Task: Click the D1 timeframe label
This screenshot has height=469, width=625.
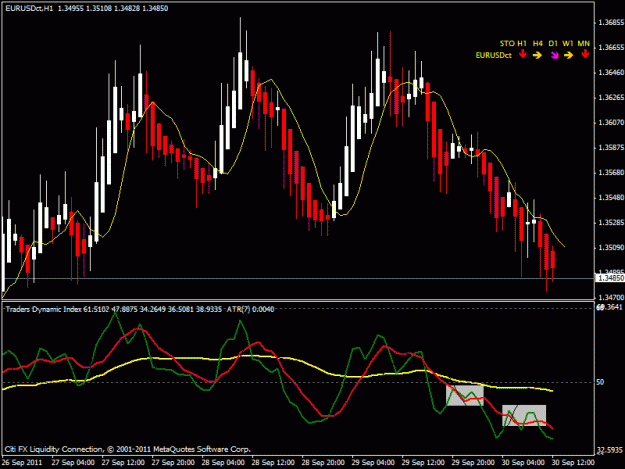Action: 553,43
